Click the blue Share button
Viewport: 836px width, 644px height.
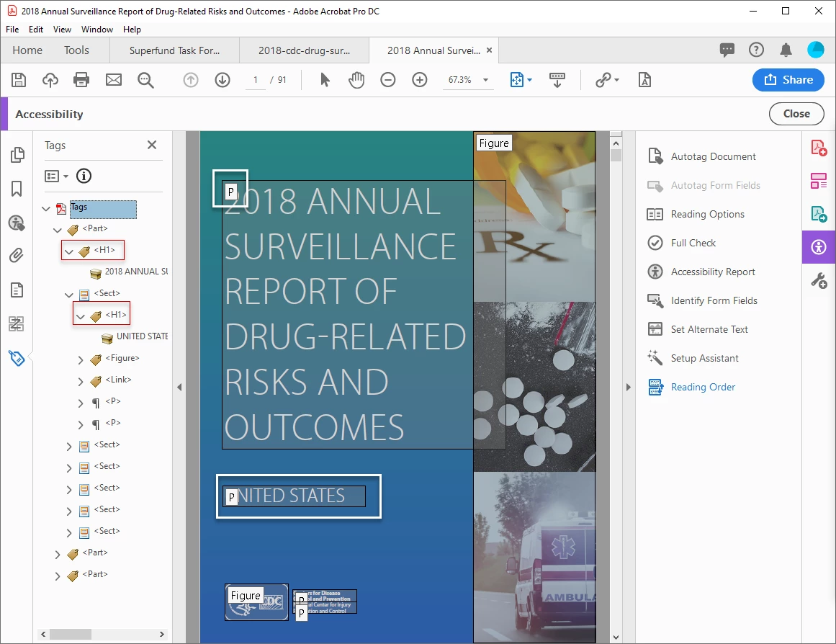pos(788,80)
